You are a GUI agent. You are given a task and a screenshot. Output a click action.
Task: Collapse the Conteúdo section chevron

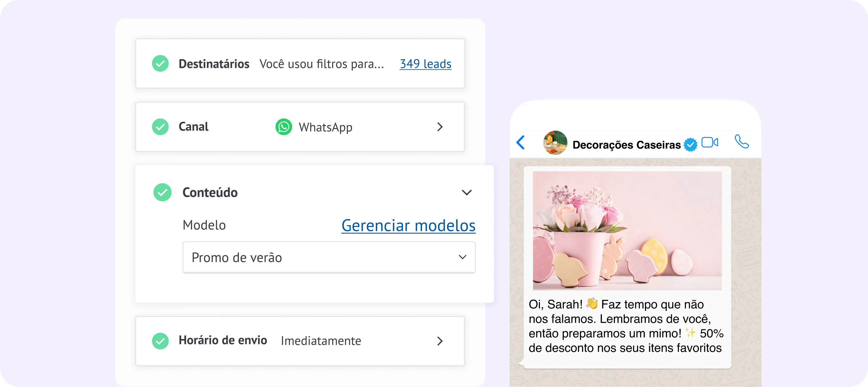[467, 192]
